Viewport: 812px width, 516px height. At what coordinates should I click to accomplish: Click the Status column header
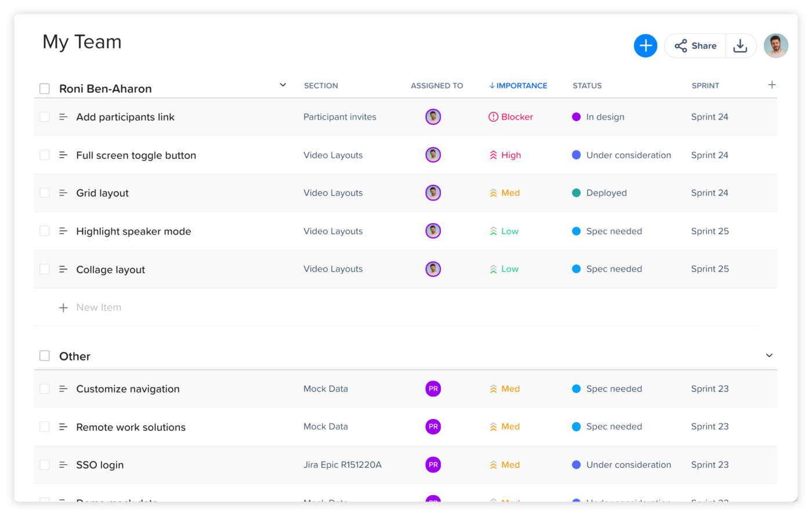[587, 86]
